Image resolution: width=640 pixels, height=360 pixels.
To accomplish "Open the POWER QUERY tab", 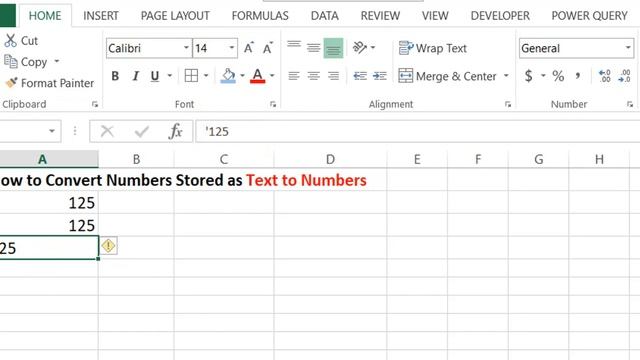I will 589,16.
